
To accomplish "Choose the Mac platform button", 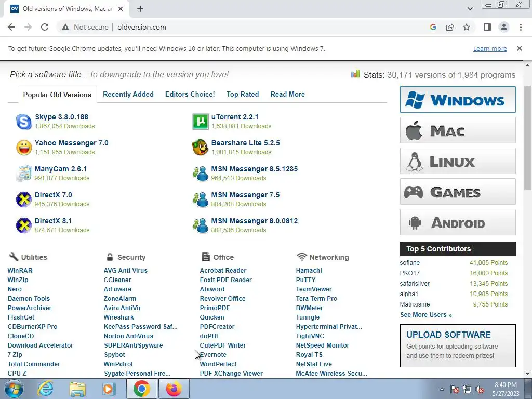I will 458,130.
